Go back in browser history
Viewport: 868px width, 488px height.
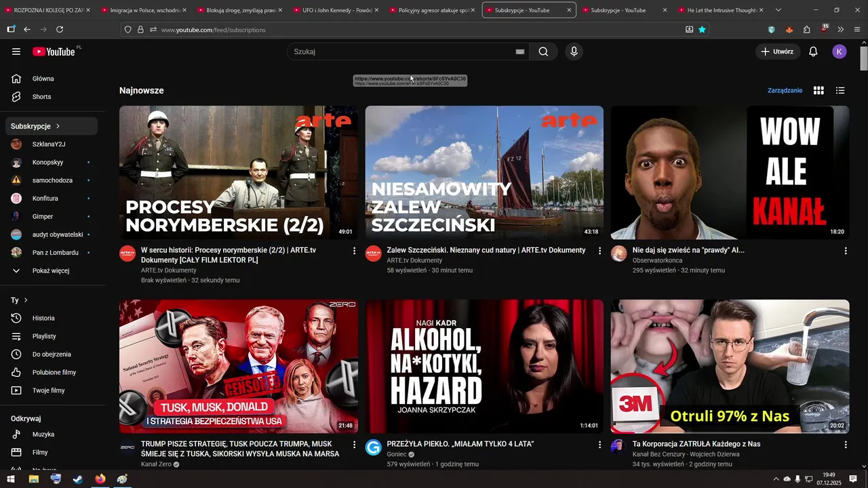click(27, 30)
